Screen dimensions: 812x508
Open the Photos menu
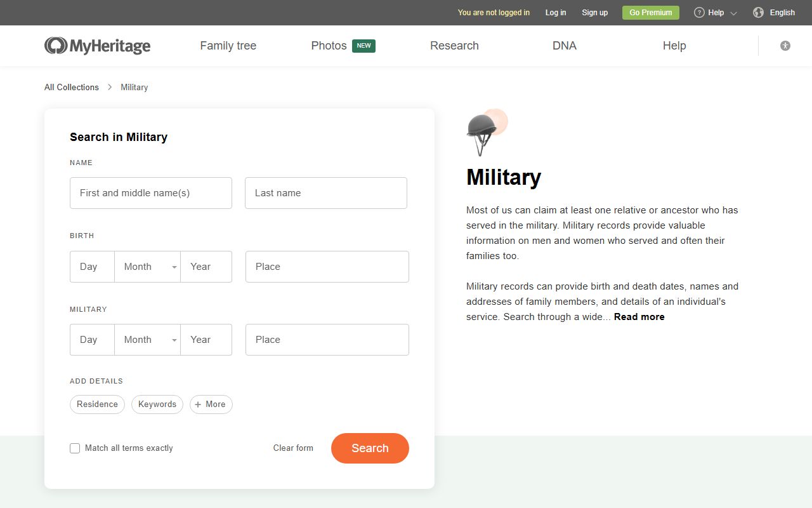point(329,46)
